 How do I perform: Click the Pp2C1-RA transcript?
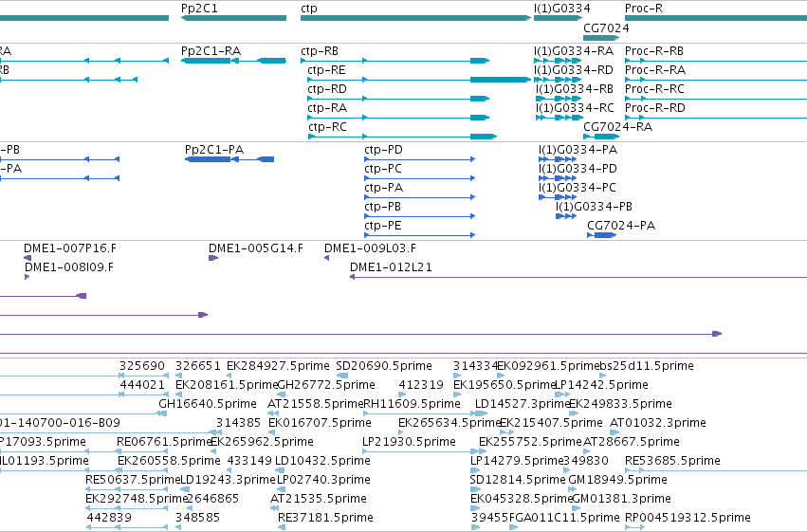pos(233,61)
